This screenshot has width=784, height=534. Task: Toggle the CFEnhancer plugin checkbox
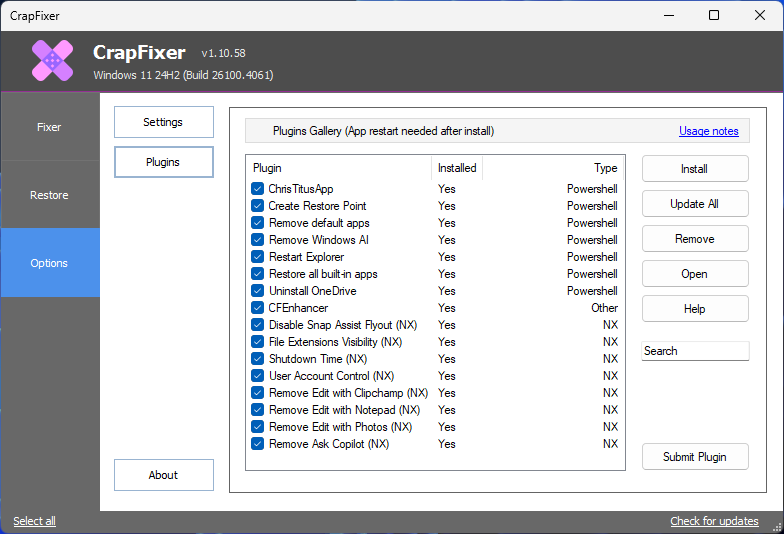point(258,308)
